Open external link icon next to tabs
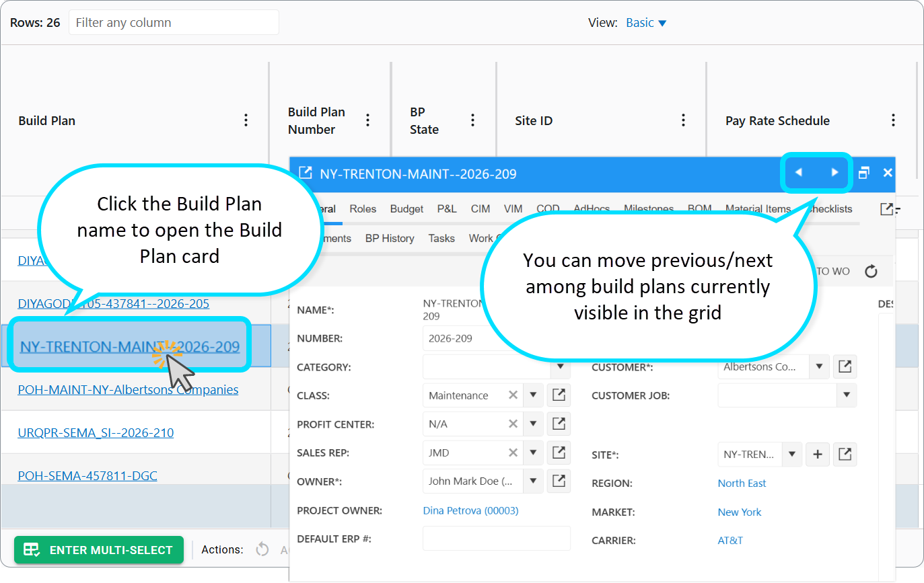 [x=887, y=209]
